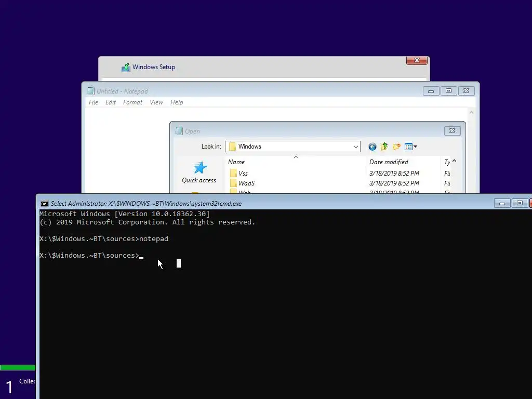Minimize the command prompt window
The width and height of the screenshot is (532, 399).
click(502, 203)
